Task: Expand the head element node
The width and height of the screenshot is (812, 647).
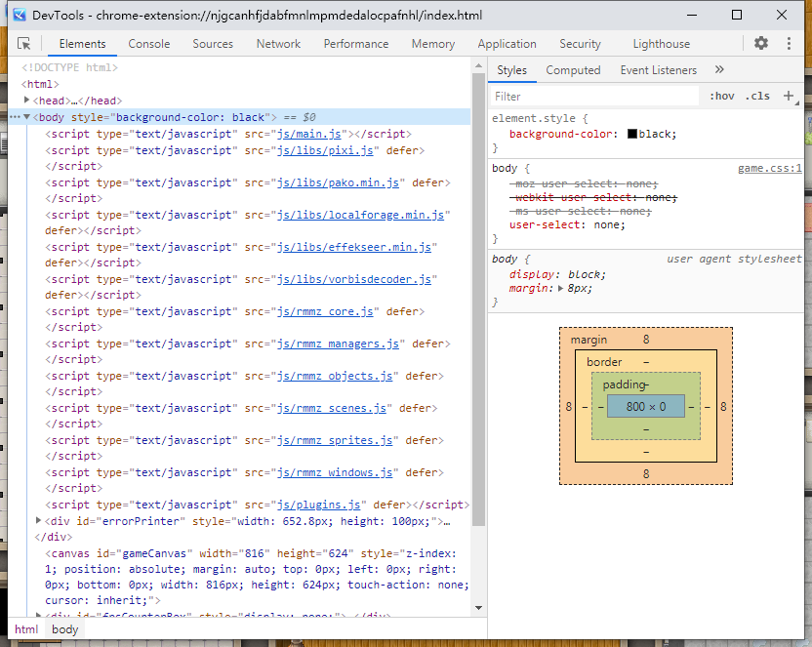Action: [x=27, y=100]
